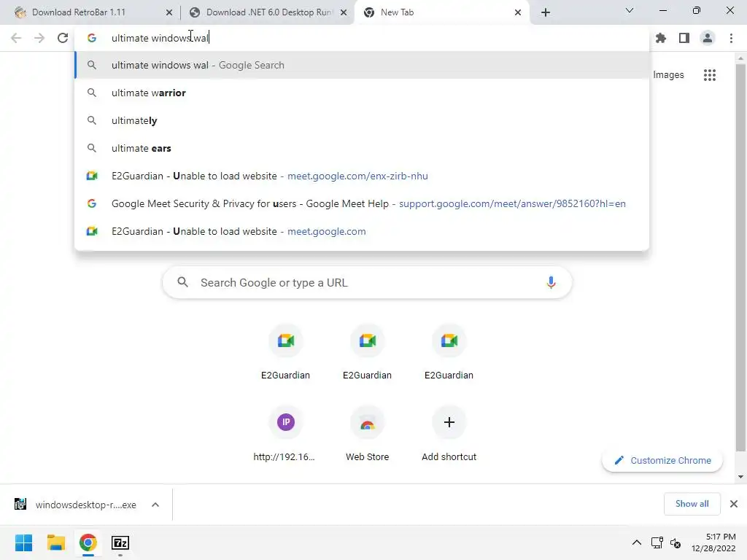747x560 pixels.
Task: Open the Chrome extensions puzzle icon
Action: tap(661, 38)
